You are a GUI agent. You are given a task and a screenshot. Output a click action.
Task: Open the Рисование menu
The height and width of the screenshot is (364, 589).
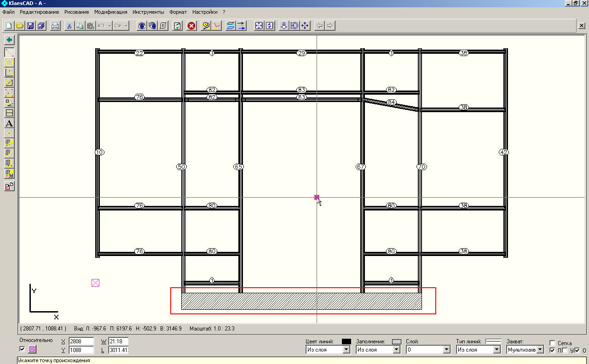(x=77, y=12)
